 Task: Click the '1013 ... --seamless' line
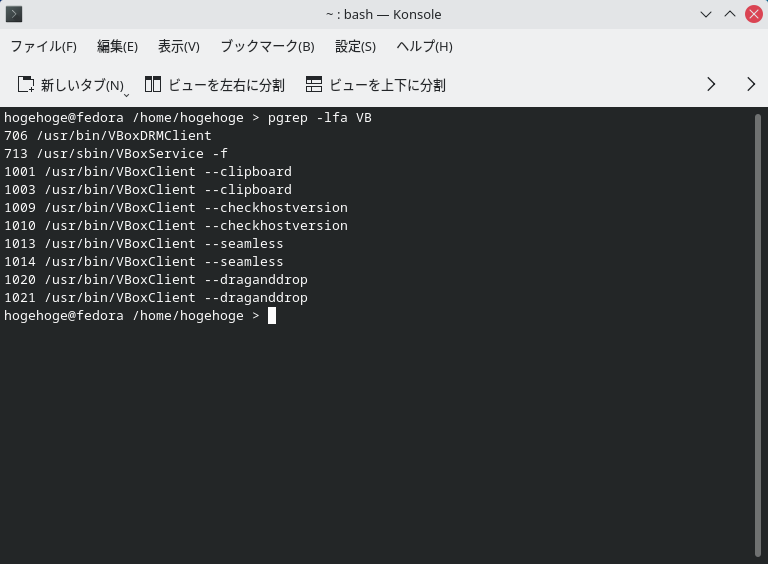pos(144,244)
